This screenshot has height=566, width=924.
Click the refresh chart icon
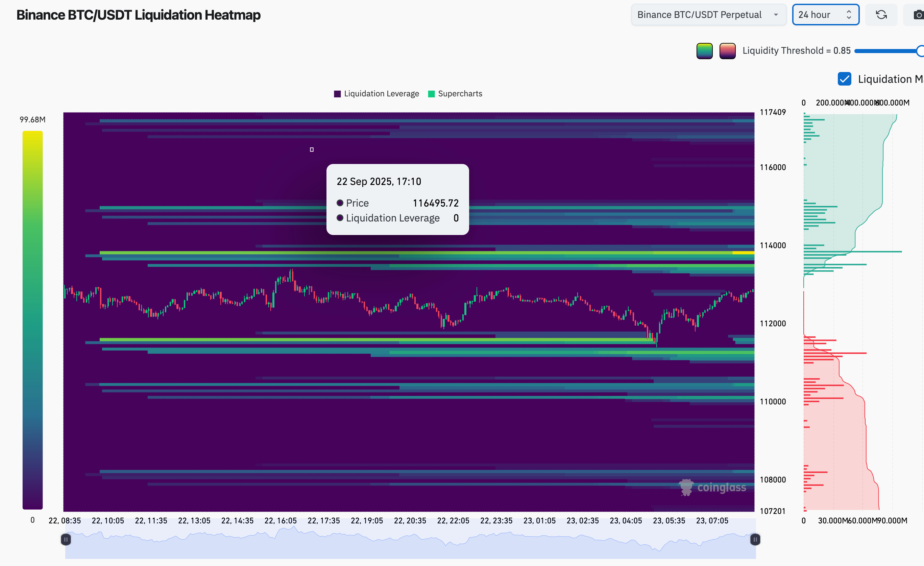[881, 15]
